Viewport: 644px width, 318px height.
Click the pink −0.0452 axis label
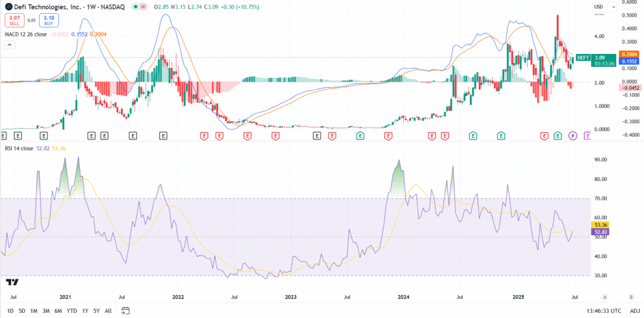click(x=630, y=88)
